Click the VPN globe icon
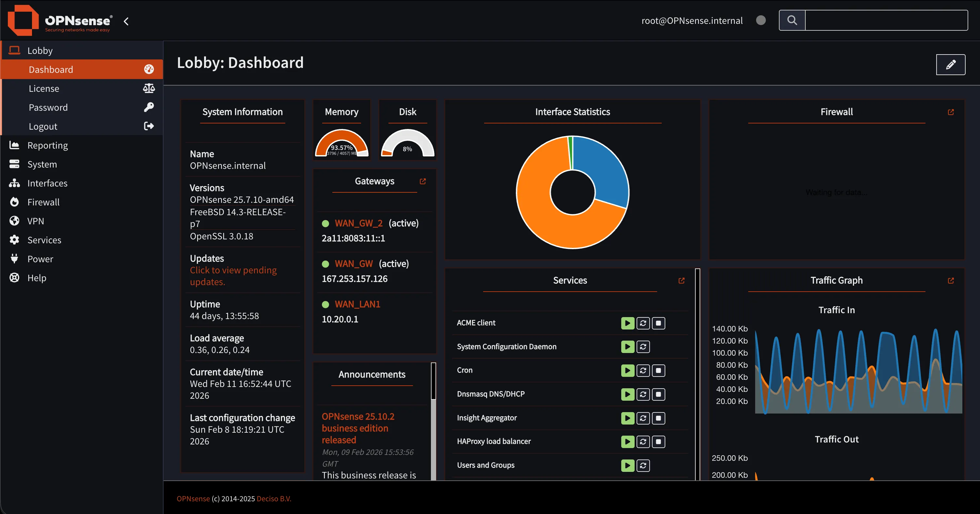This screenshot has width=980, height=514. [x=14, y=221]
